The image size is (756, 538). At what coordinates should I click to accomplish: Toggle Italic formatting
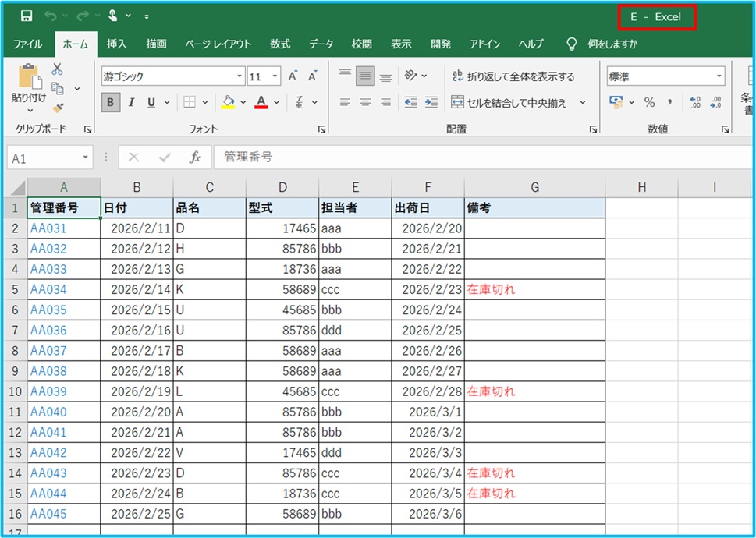[x=131, y=102]
